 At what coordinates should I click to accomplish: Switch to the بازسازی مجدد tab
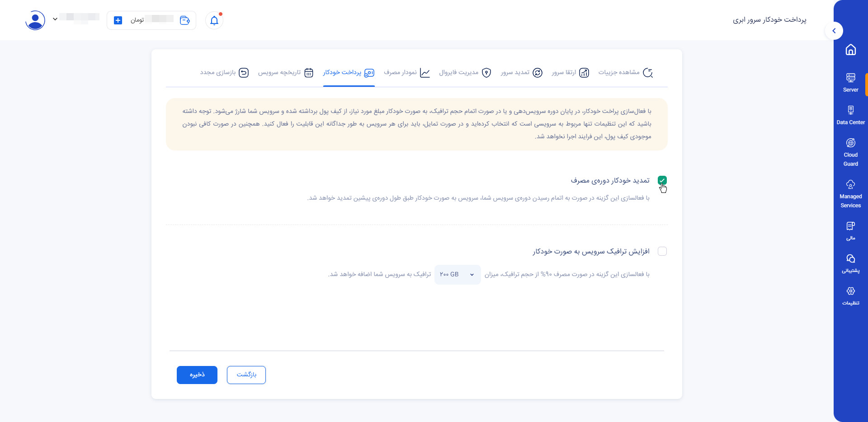(x=225, y=73)
